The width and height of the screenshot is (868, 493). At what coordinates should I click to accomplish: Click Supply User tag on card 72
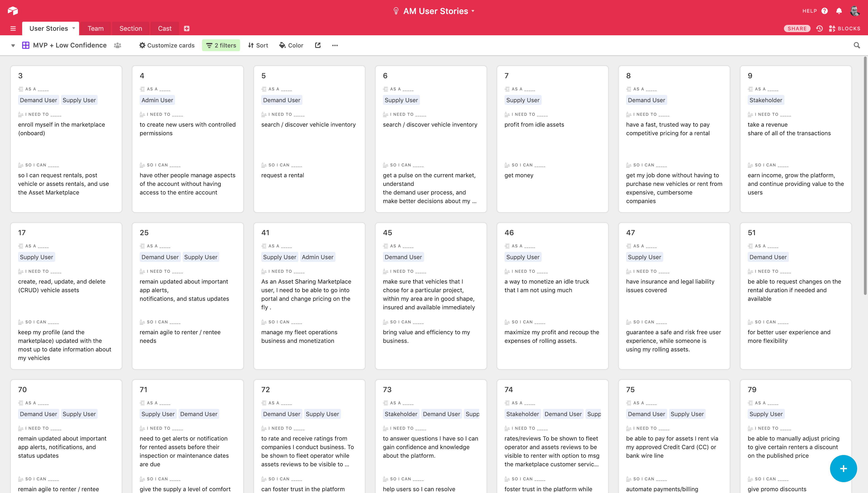tap(322, 414)
